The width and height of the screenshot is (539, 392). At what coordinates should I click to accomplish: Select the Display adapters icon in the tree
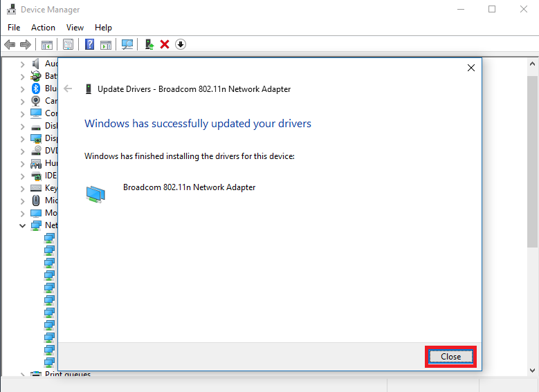36,138
